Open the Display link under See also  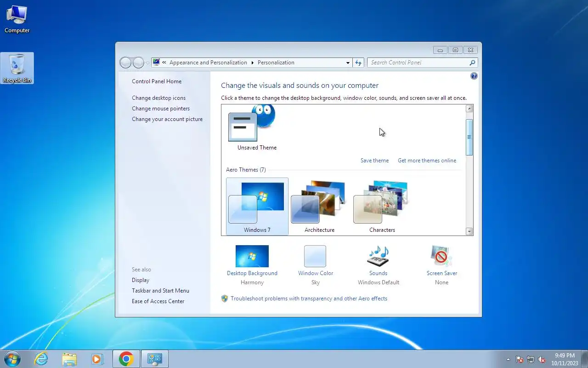pos(141,280)
